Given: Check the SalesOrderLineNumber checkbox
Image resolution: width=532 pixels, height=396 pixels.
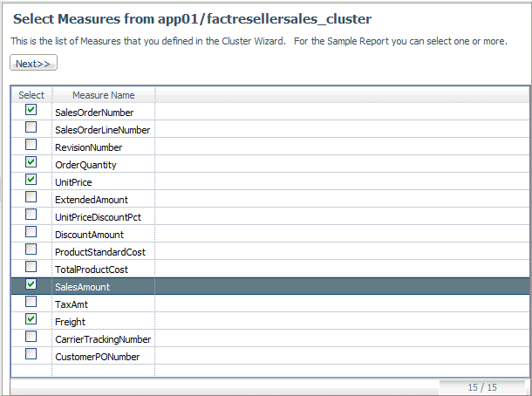Looking at the screenshot, I should [x=31, y=127].
